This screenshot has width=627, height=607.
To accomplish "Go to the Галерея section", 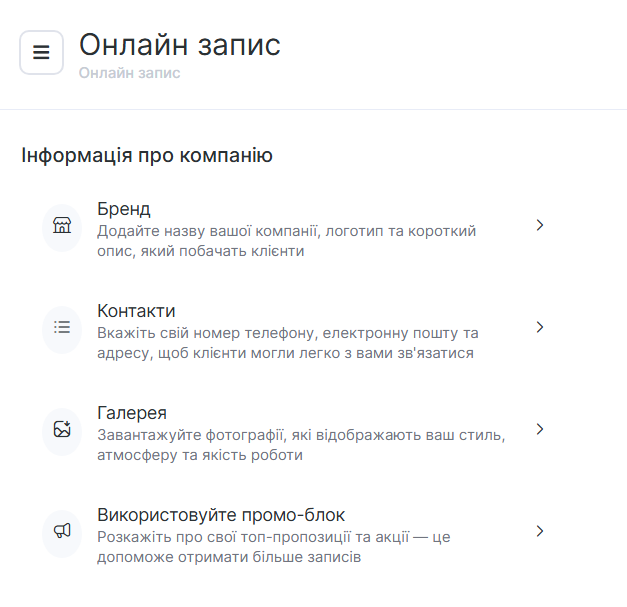I will click(x=132, y=413).
